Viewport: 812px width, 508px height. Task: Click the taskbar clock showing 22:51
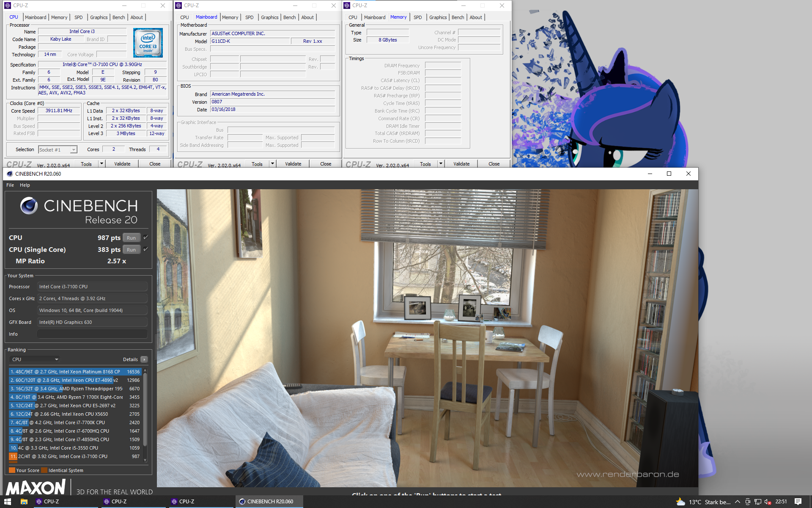[781, 502]
